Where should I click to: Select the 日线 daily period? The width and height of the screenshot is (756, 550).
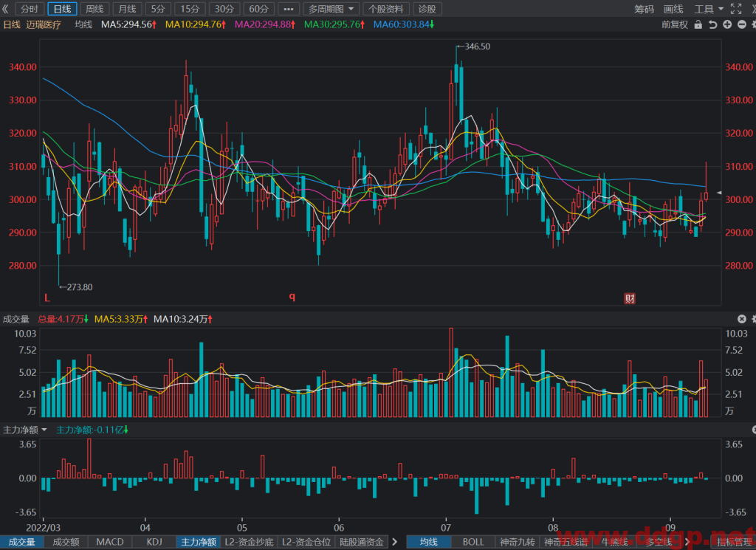click(62, 9)
